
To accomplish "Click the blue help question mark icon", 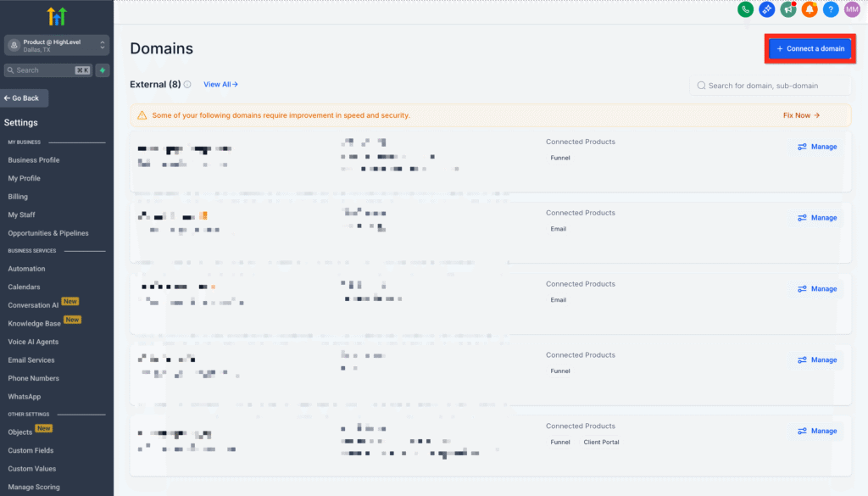I will click(831, 9).
